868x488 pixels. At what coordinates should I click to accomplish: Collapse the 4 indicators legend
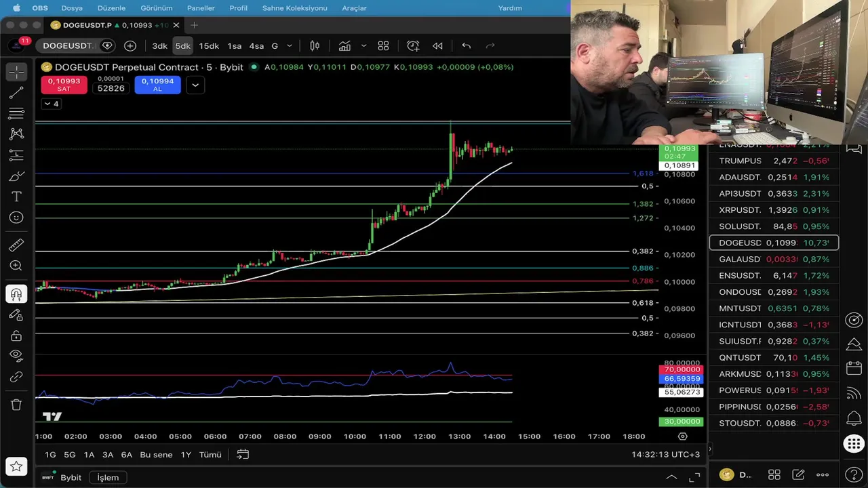click(x=52, y=104)
